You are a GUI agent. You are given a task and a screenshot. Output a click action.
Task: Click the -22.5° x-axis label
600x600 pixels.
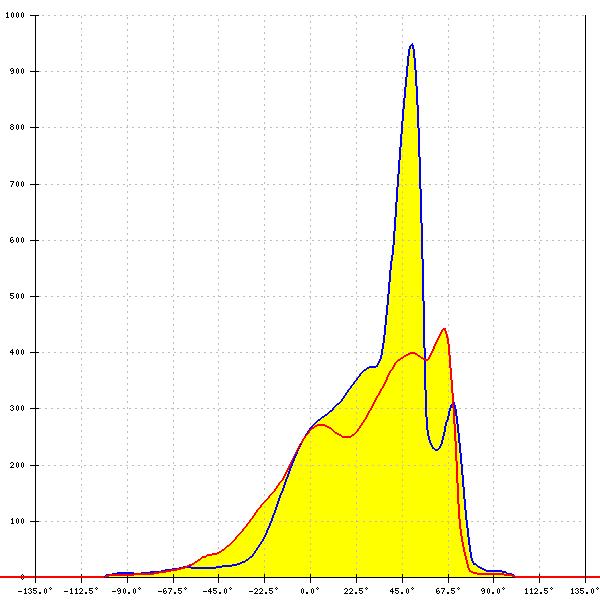point(264,591)
